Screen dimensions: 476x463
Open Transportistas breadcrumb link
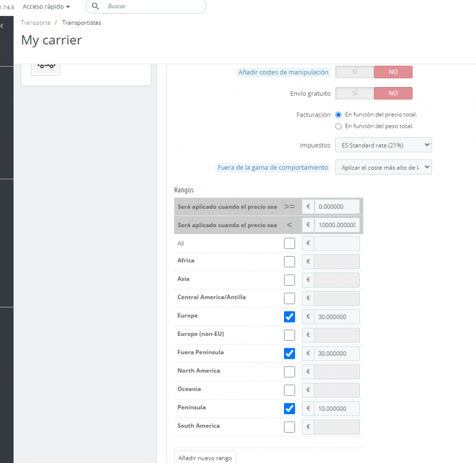(x=81, y=23)
